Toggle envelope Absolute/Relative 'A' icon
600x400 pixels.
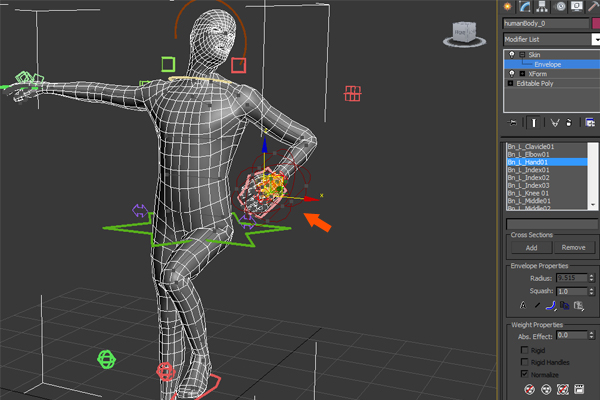coord(523,305)
